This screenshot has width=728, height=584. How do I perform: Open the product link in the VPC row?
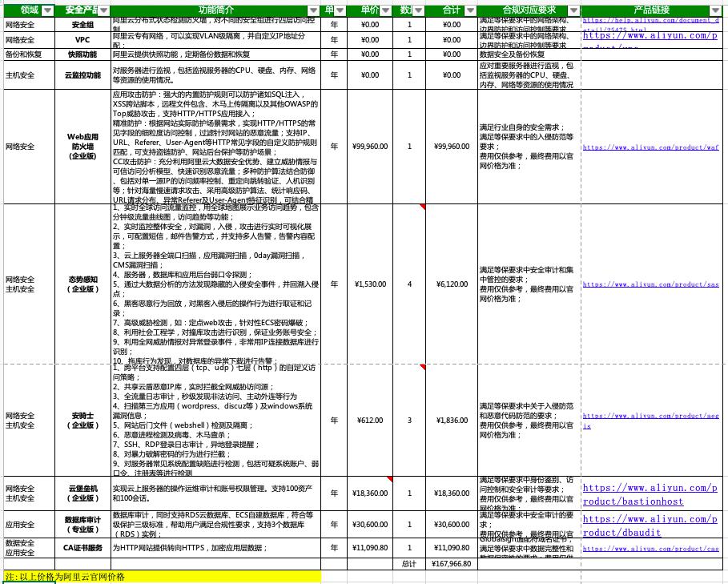click(x=650, y=39)
